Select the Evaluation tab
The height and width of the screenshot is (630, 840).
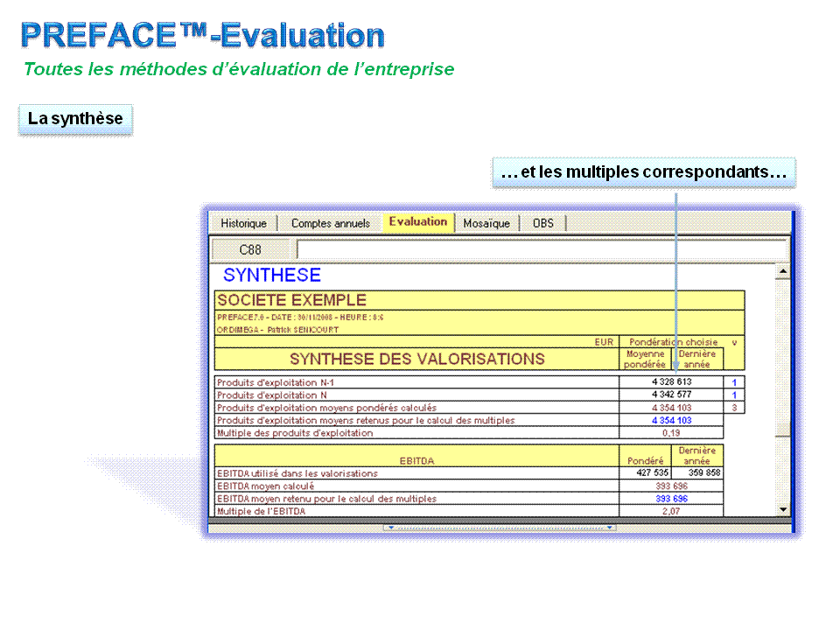(x=418, y=221)
